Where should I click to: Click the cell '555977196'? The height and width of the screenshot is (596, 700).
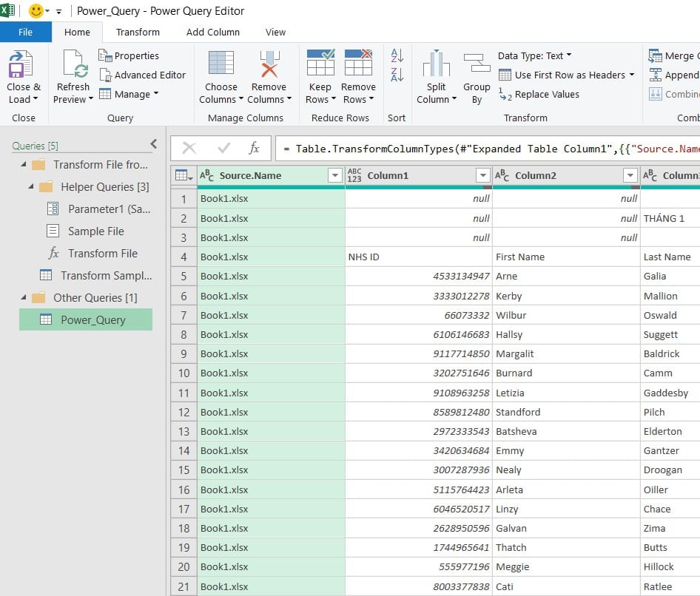[x=418, y=566]
